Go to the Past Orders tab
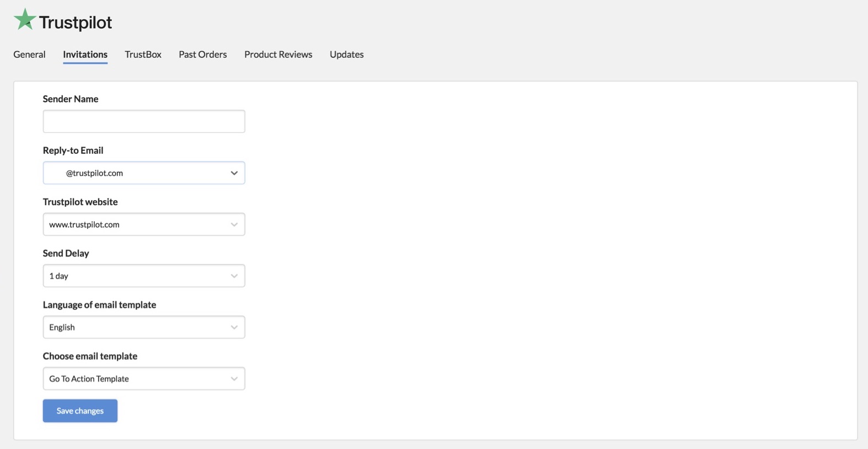The height and width of the screenshot is (449, 868). click(x=202, y=54)
